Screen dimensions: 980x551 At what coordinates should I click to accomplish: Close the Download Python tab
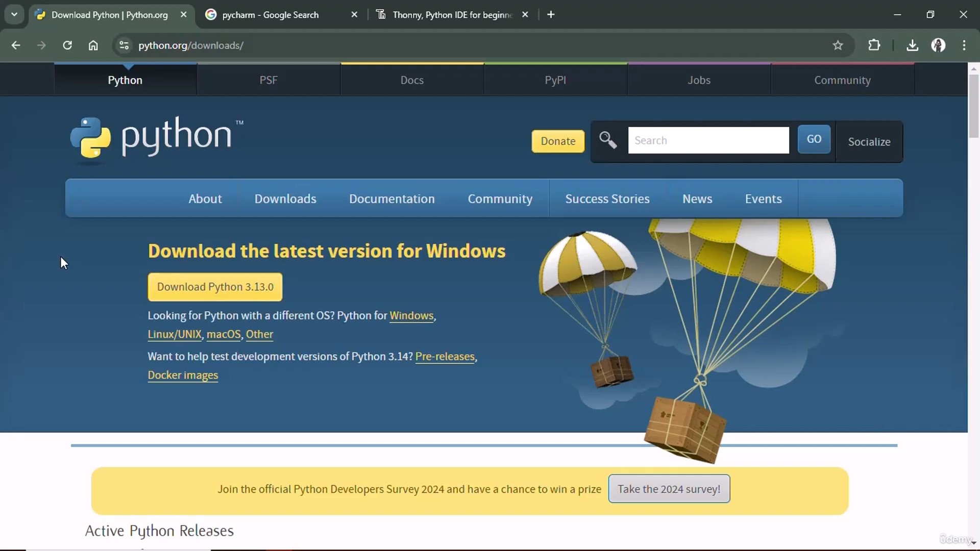[x=184, y=15]
